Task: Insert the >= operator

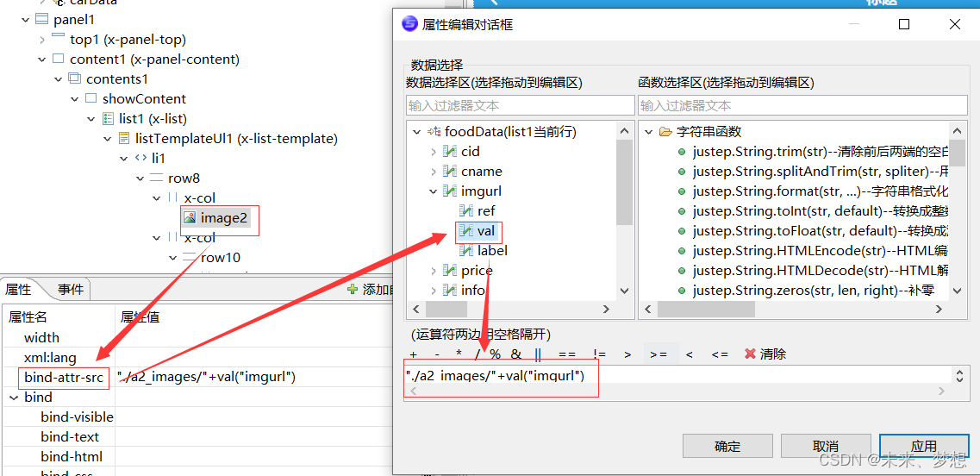Action: tap(659, 354)
